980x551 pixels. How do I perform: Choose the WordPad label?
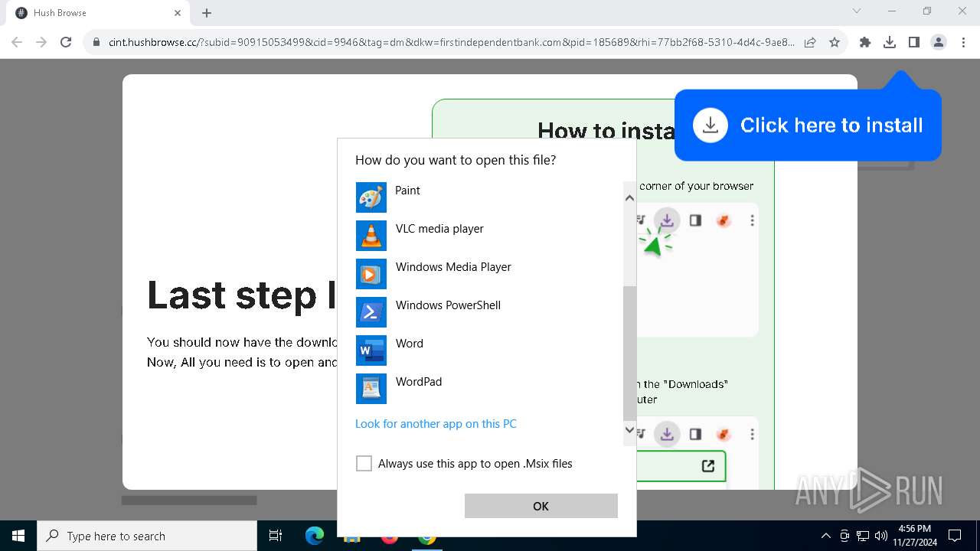click(418, 382)
